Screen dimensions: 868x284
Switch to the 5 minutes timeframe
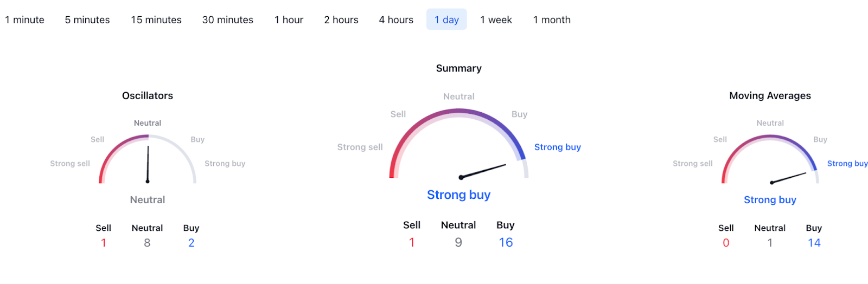point(87,20)
